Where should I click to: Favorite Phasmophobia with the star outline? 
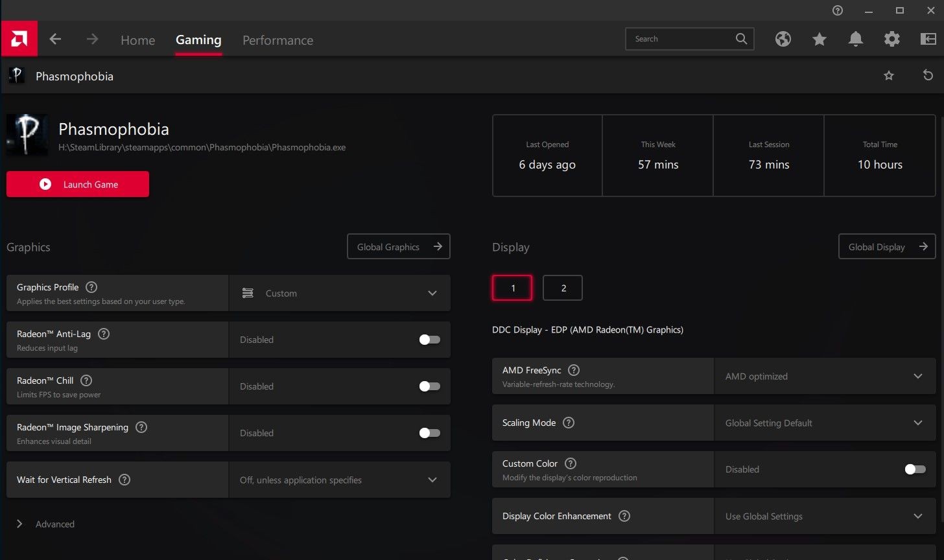(x=889, y=76)
